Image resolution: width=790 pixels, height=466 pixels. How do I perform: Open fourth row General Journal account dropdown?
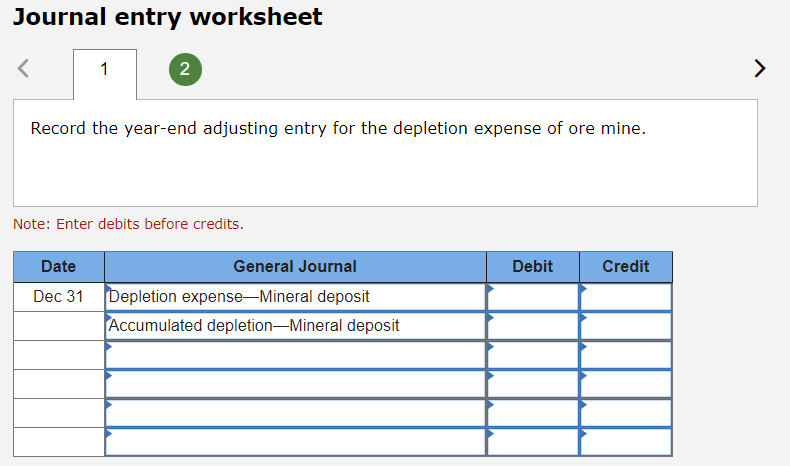[295, 384]
